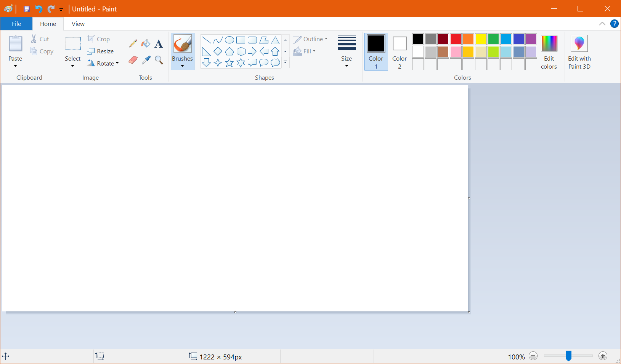Click the Undo arrow in title bar
The width and height of the screenshot is (621, 364).
click(39, 9)
